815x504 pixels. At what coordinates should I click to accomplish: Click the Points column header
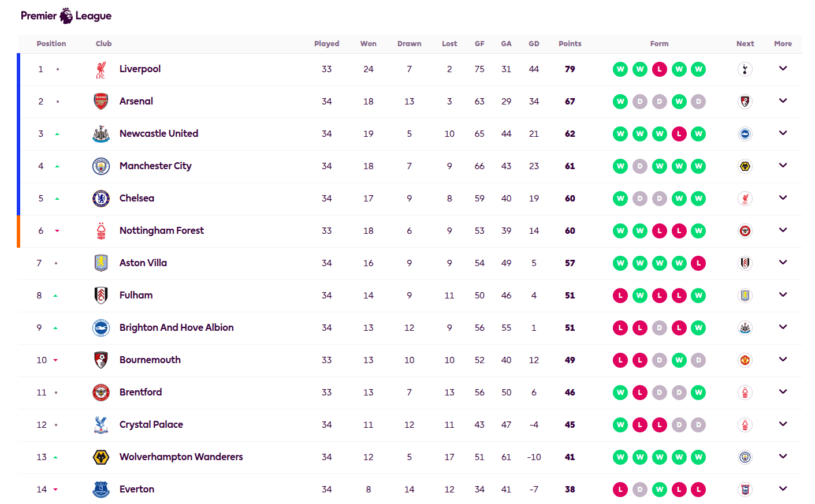[570, 43]
